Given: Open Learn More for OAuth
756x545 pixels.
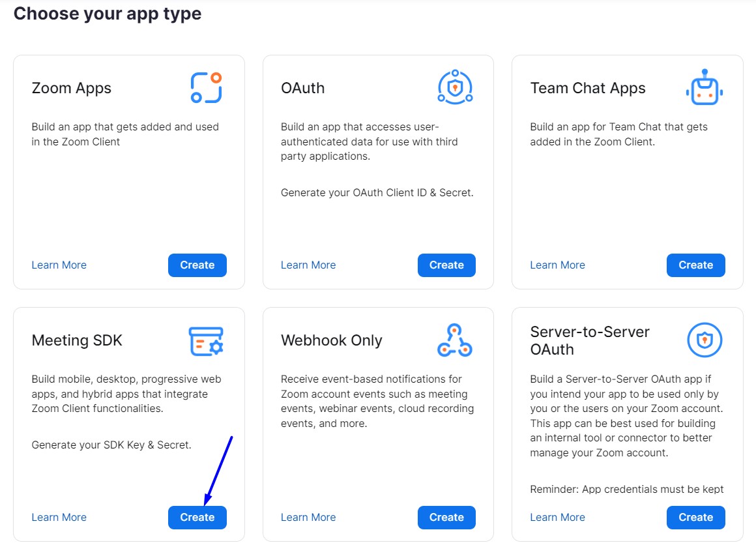Looking at the screenshot, I should point(308,265).
